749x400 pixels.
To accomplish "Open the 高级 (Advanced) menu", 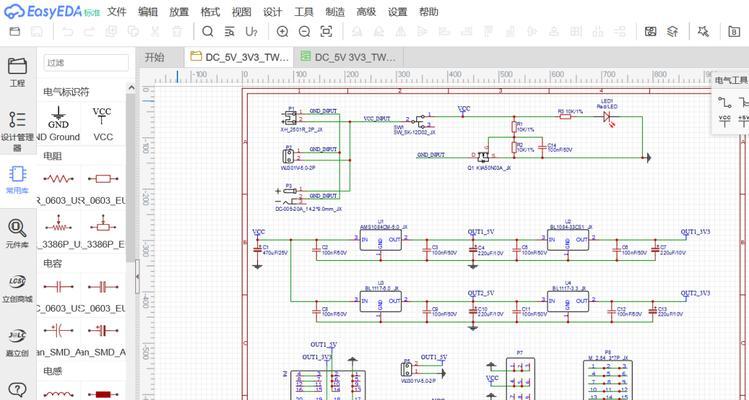I will click(366, 11).
